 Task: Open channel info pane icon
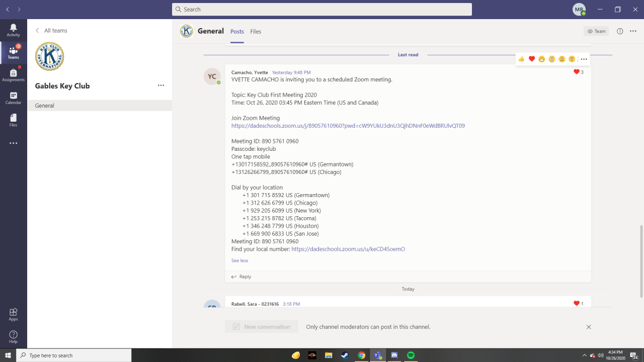(620, 31)
